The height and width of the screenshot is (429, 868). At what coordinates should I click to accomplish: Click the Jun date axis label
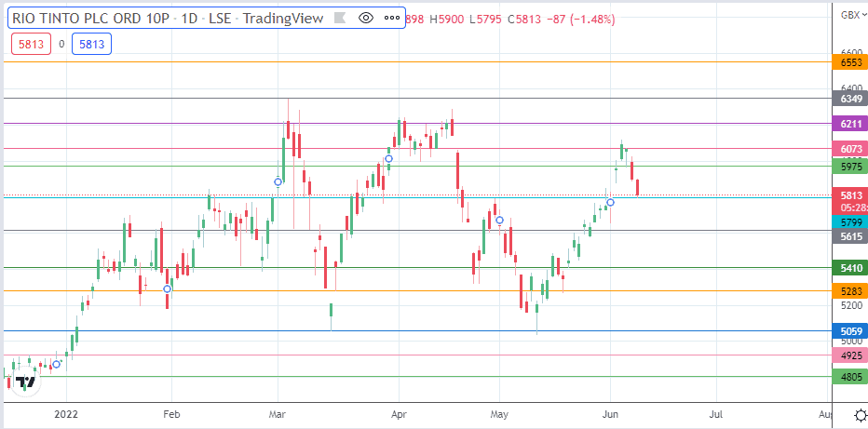tap(611, 414)
